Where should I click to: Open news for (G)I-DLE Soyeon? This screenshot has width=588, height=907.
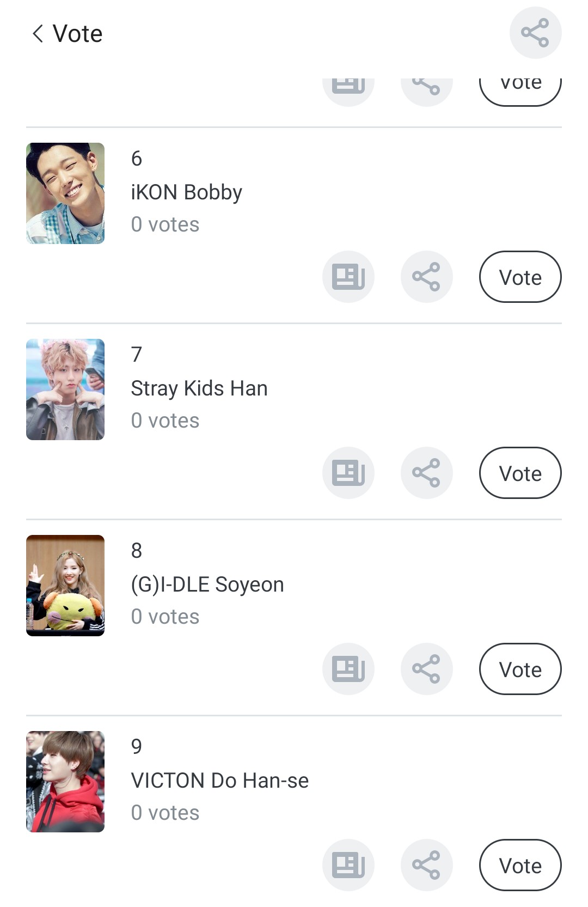[348, 669]
